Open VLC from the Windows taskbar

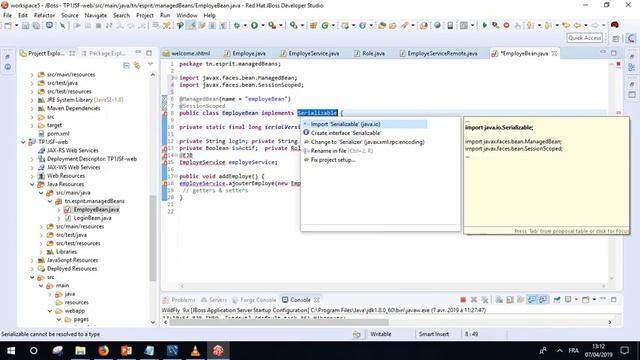(195, 350)
